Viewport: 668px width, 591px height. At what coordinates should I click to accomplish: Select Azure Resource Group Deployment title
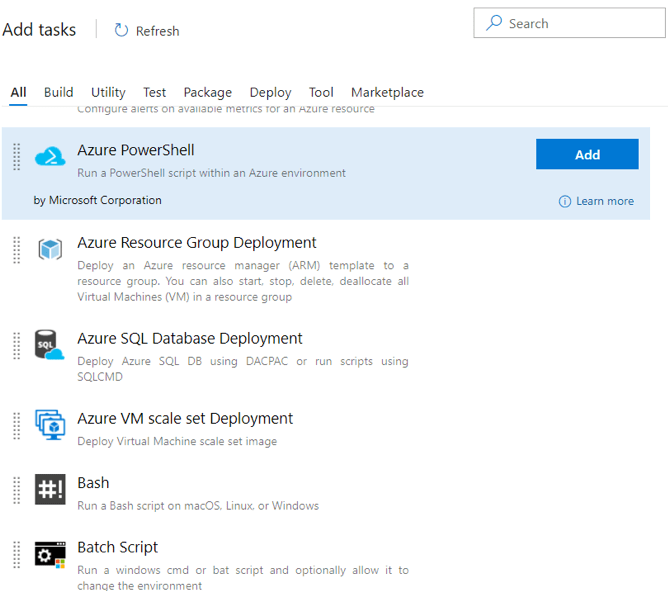[196, 243]
